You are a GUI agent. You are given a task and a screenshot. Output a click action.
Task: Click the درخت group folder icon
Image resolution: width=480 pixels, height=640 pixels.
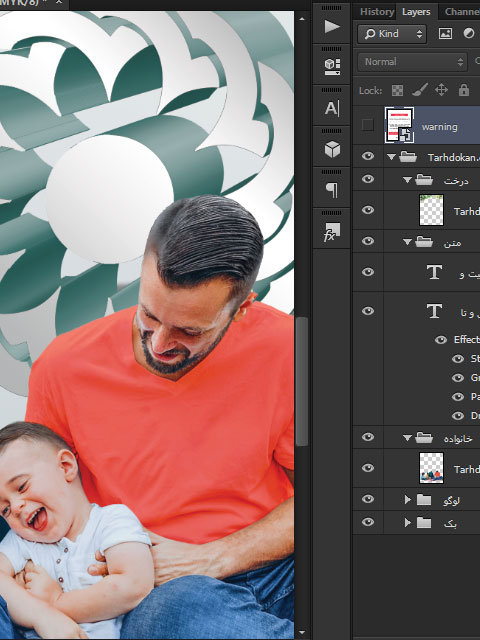click(424, 180)
